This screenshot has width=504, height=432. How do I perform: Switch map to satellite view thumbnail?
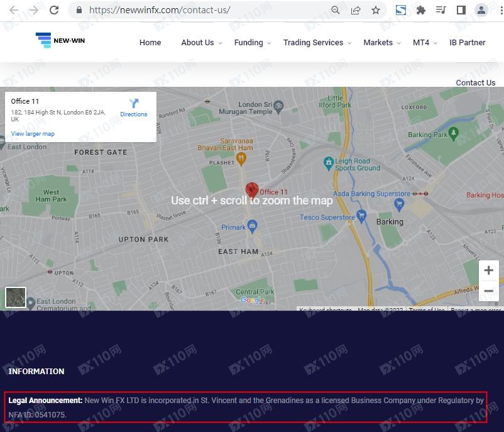click(16, 297)
